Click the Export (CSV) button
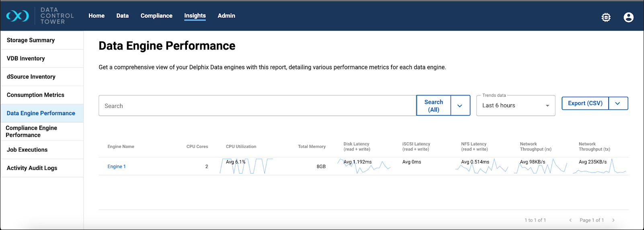Viewport: 644px width, 230px height. [x=585, y=104]
